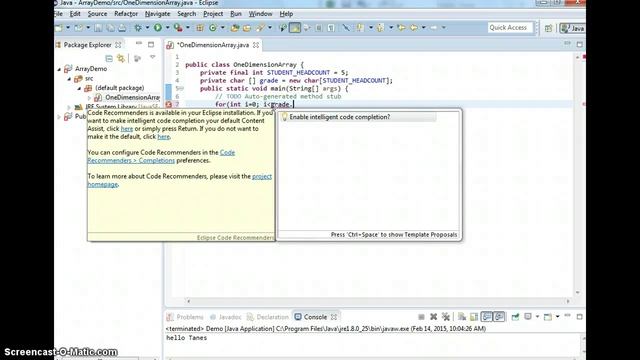Click the Forward navigation arrow icon

(433, 28)
